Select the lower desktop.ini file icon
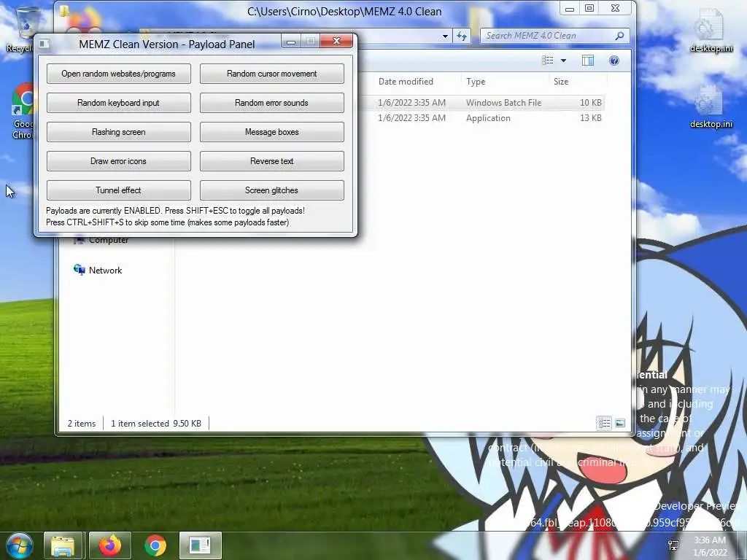 point(711,106)
